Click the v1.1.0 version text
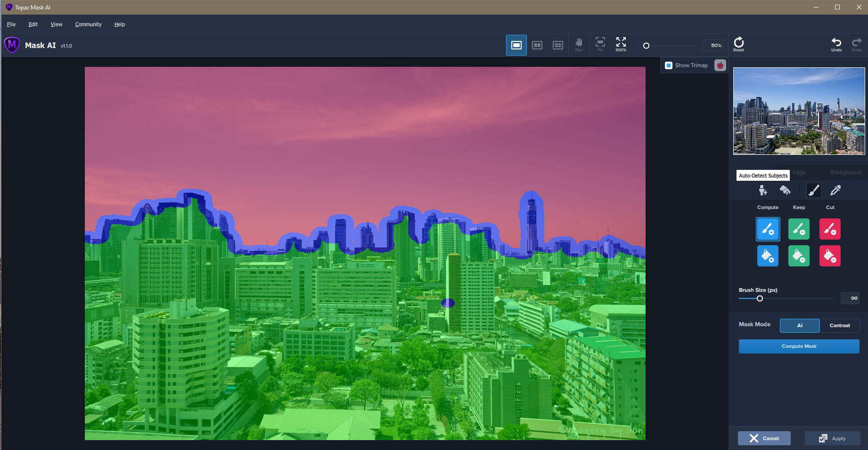Image resolution: width=868 pixels, height=450 pixels. (66, 46)
